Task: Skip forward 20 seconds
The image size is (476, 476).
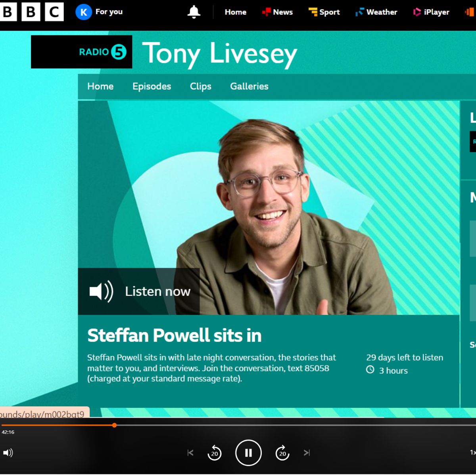Action: click(282, 453)
